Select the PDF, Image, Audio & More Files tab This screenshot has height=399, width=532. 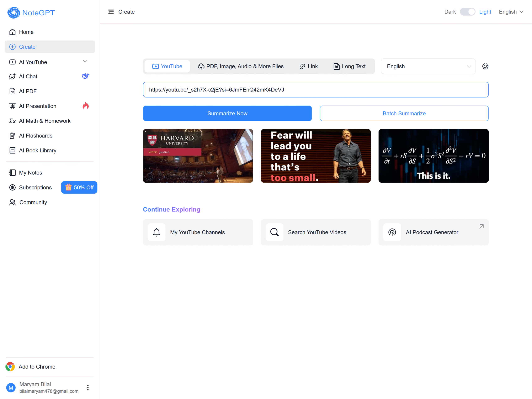tap(240, 66)
